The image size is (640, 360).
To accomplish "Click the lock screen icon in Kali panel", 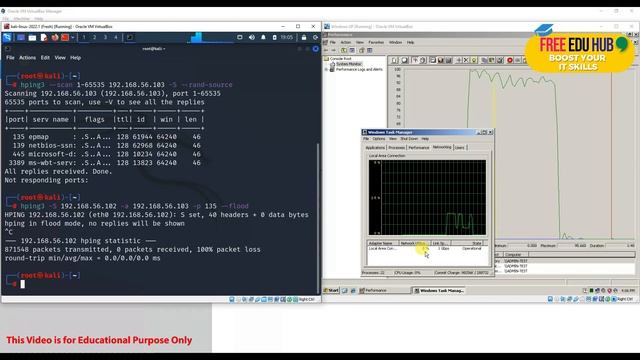I will pos(304,38).
